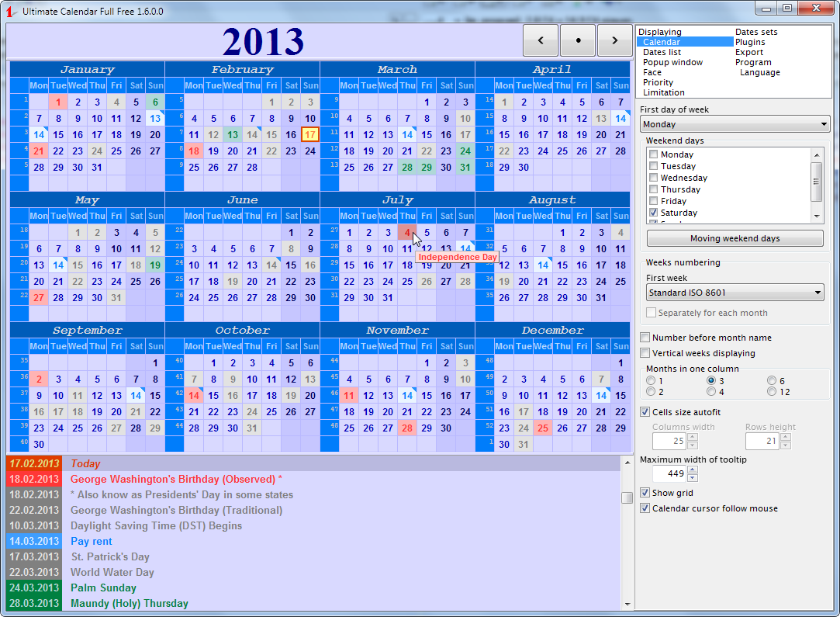This screenshot has height=617, width=840.
Task: Select the Today row dated 17.02.2013
Action: click(x=313, y=463)
